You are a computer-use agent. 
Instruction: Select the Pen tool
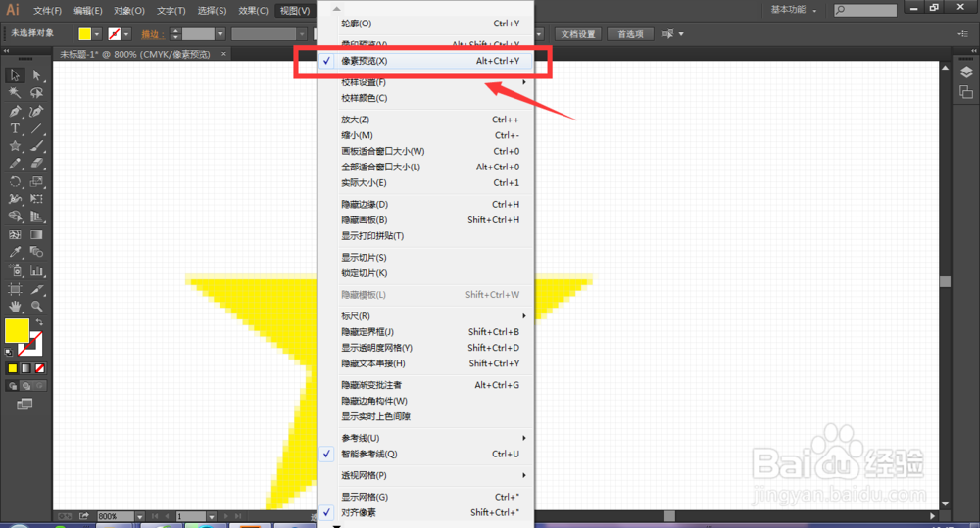click(15, 112)
